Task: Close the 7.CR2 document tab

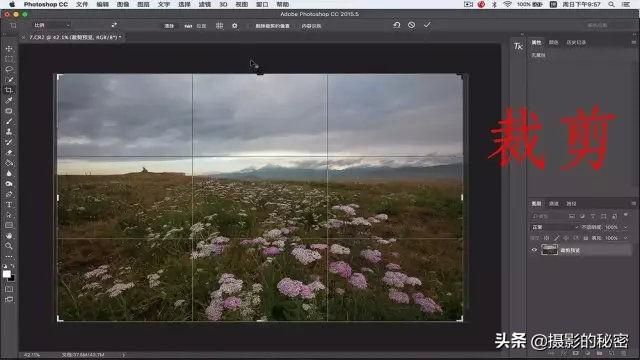Action: pyautogui.click(x=23, y=38)
